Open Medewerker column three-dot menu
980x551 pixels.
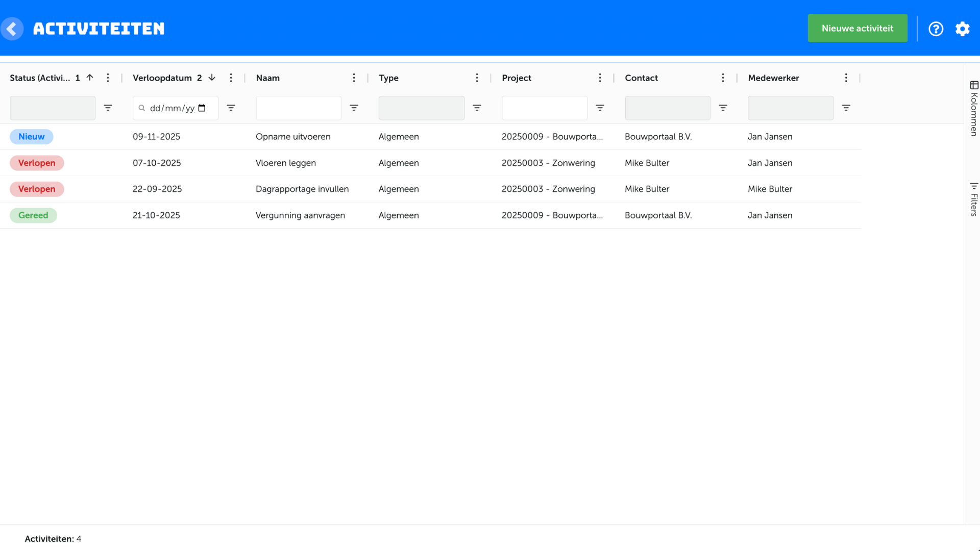point(846,78)
